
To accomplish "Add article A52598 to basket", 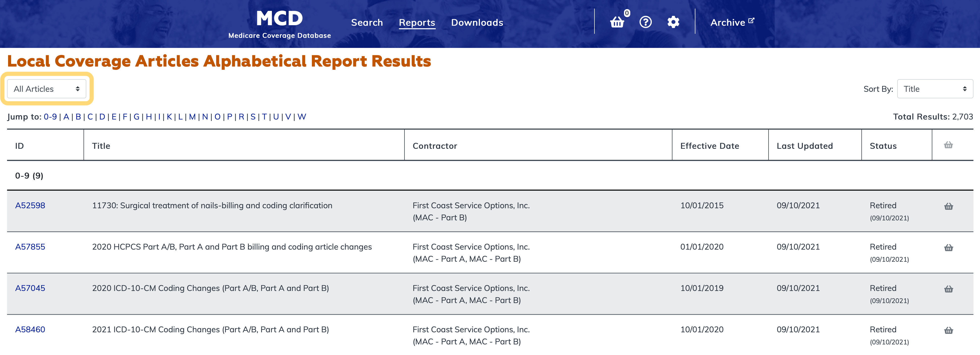I will [x=948, y=206].
